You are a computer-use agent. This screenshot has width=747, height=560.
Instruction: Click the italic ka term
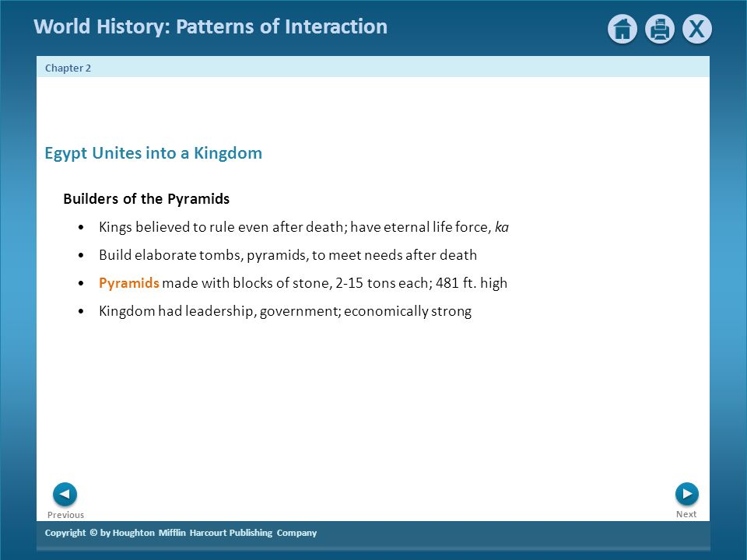click(x=502, y=227)
